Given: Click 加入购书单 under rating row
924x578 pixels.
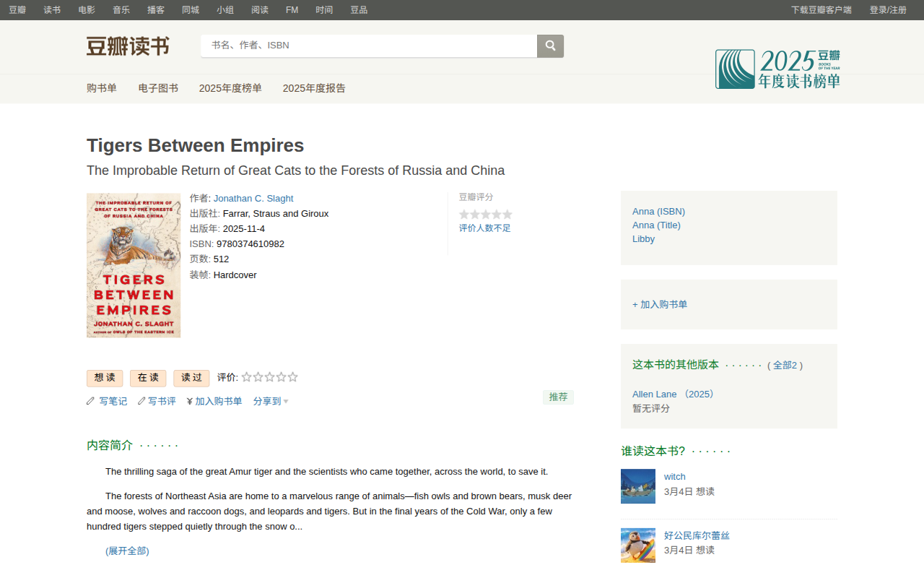Looking at the screenshot, I should click(218, 401).
